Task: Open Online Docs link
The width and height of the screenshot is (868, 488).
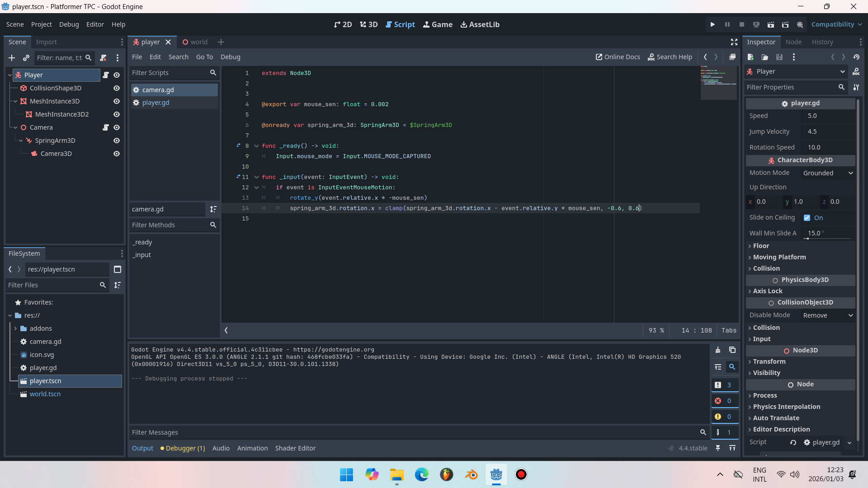Action: [618, 57]
